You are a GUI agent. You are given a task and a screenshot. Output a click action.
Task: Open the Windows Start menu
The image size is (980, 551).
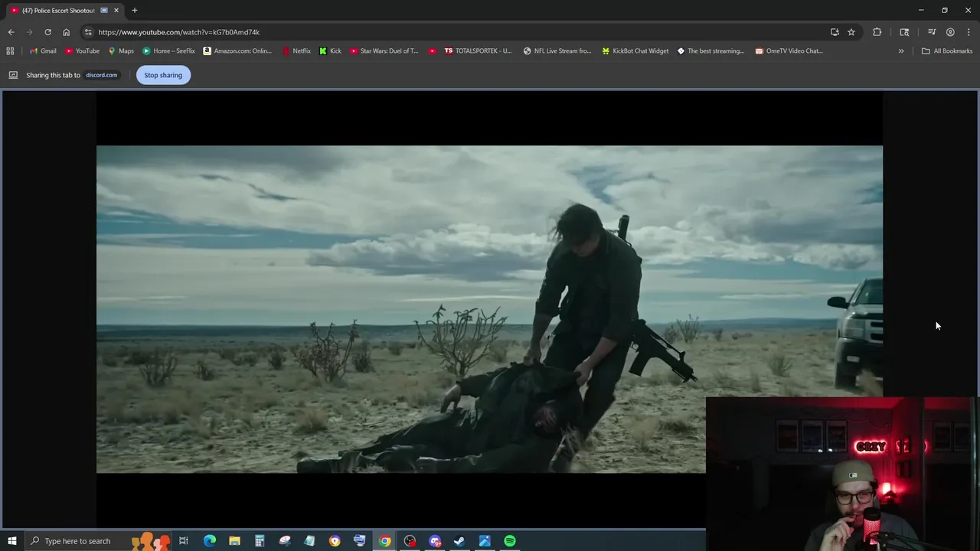point(11,541)
